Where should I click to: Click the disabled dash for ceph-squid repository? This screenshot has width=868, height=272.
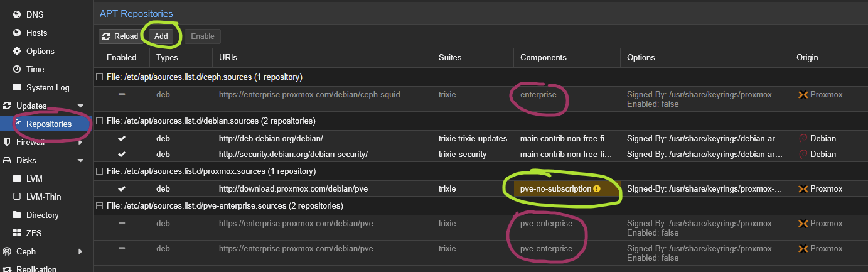point(122,94)
